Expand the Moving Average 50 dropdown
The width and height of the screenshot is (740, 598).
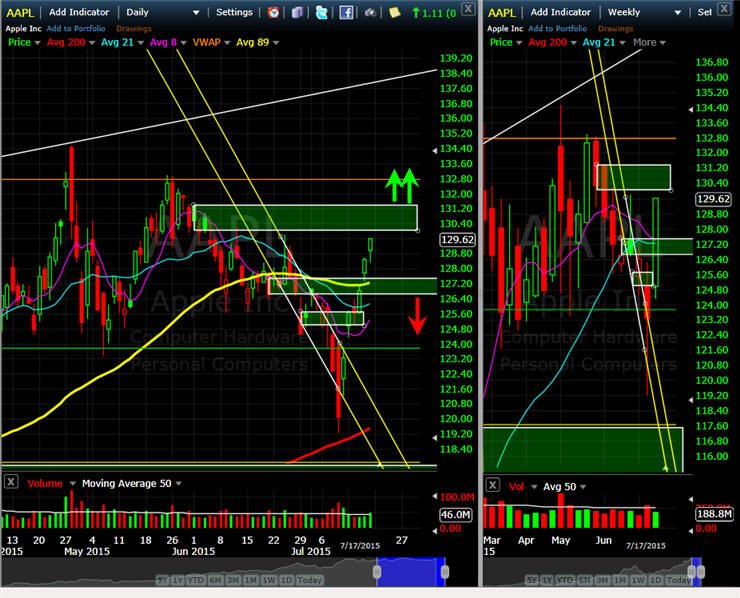point(178,484)
